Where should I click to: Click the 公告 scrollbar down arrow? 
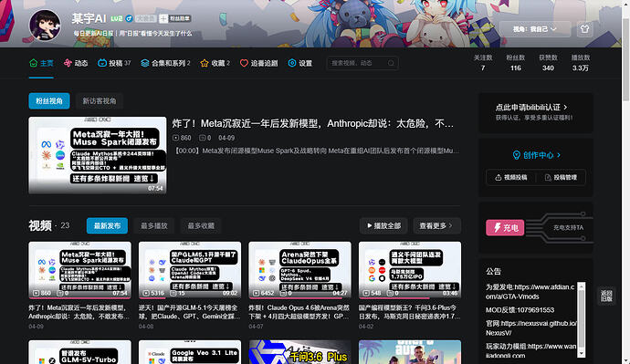[x=581, y=353]
